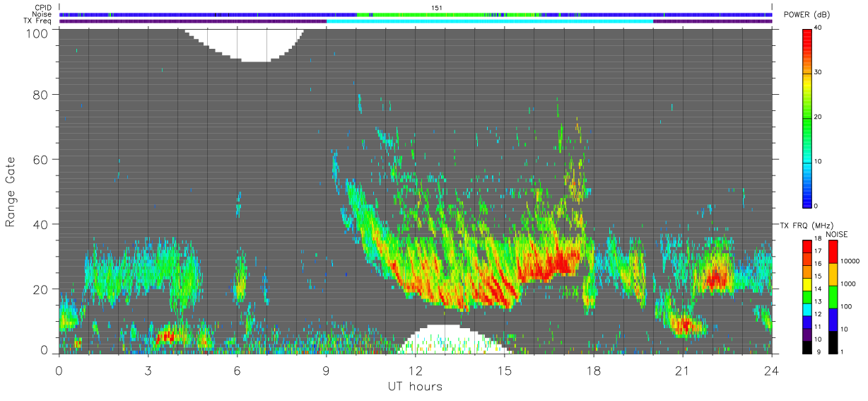Select NOISE scale label 1000
Viewport: 868px width, 401px height.
[847, 284]
